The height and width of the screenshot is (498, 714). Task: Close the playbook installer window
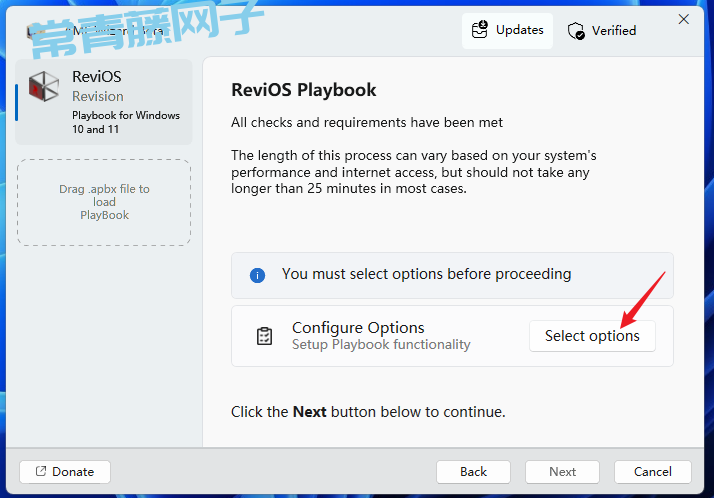[x=684, y=19]
